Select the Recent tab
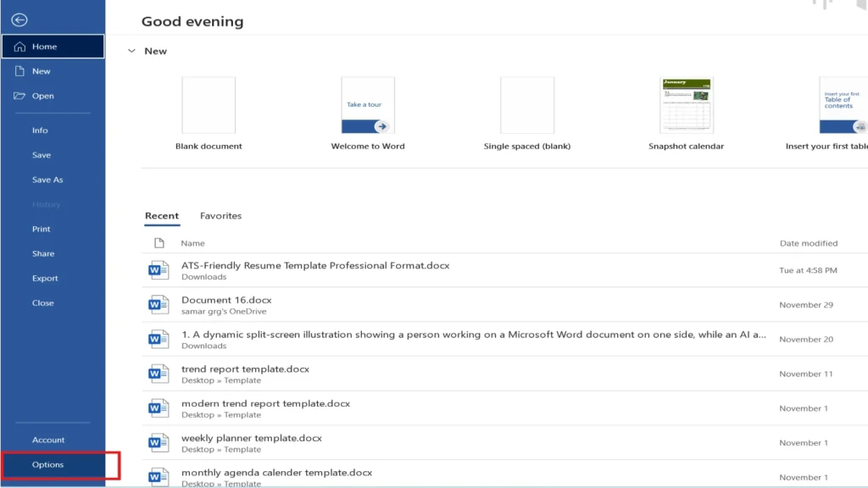This screenshot has width=868, height=488. click(162, 216)
